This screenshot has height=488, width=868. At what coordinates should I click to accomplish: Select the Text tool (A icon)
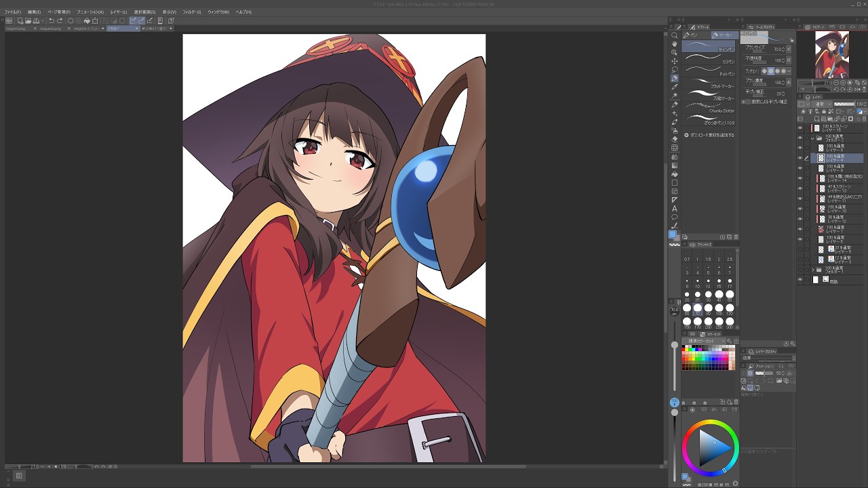pos(674,209)
